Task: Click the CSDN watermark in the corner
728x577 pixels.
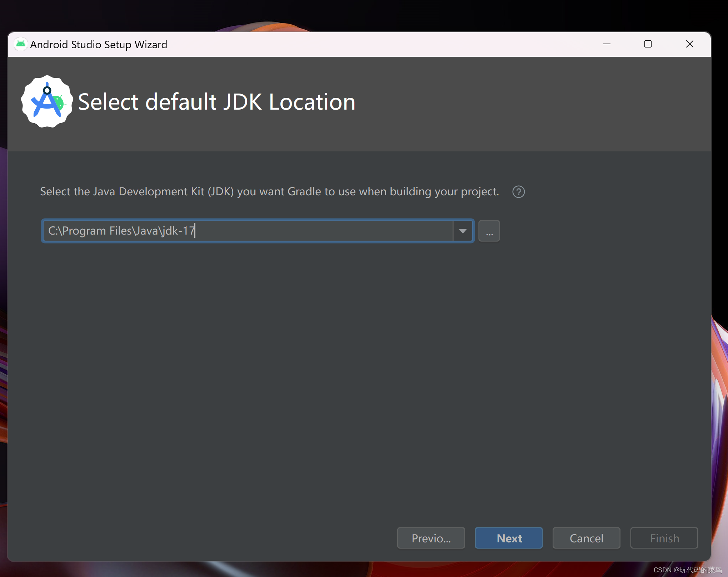Action: [687, 570]
